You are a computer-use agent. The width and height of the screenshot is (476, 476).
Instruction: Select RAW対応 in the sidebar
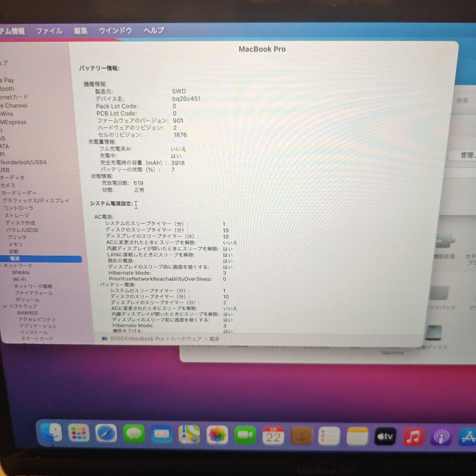click(x=28, y=312)
